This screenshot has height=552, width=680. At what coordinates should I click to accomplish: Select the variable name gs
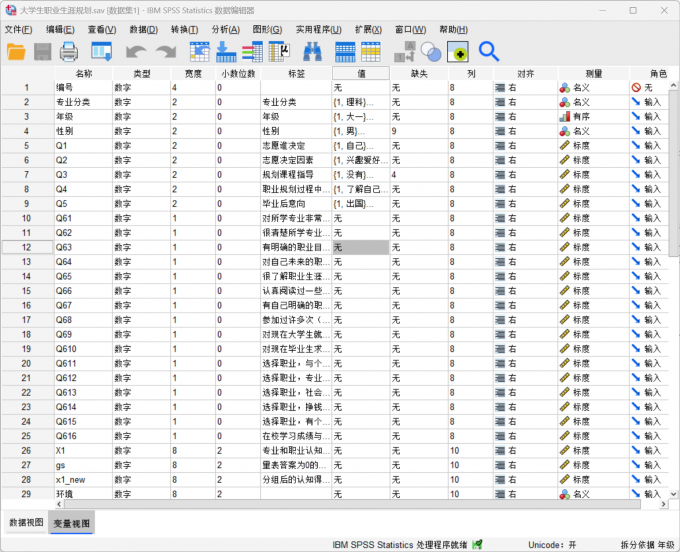click(61, 465)
